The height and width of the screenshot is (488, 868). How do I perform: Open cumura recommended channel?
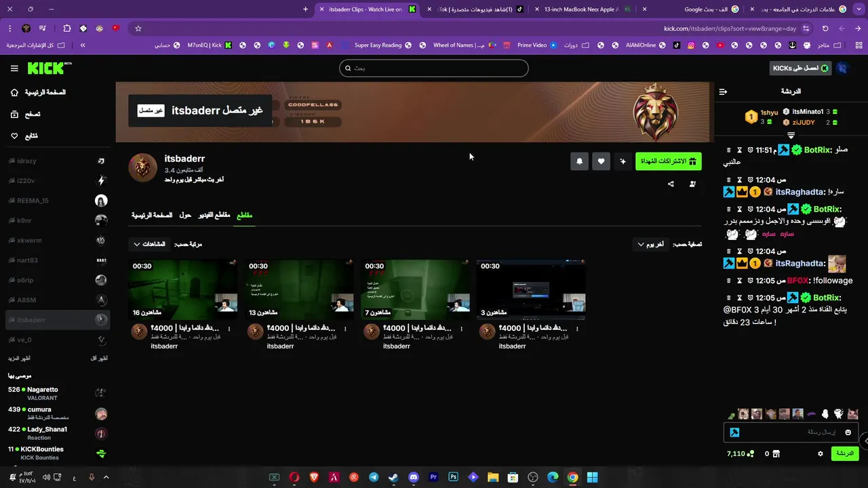(58, 413)
